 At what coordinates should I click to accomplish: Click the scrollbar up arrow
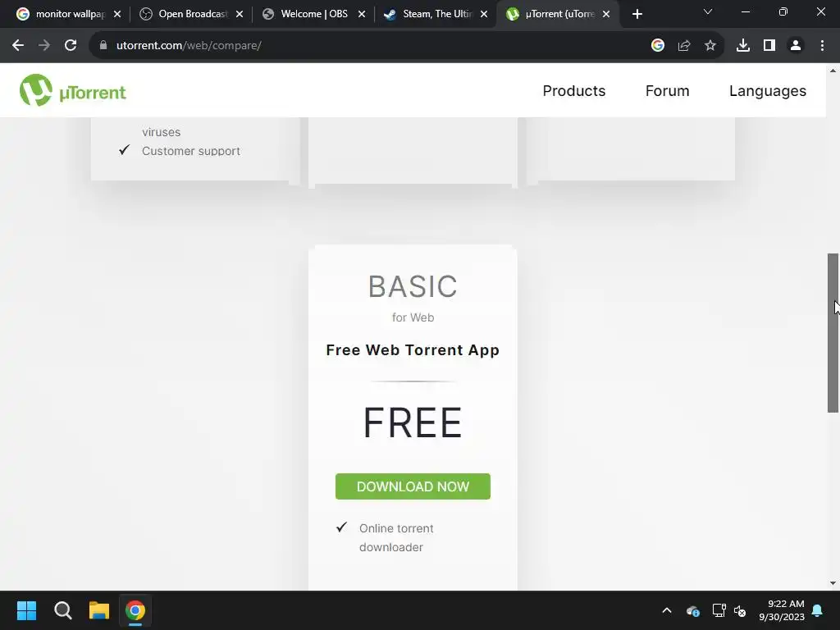point(833,71)
